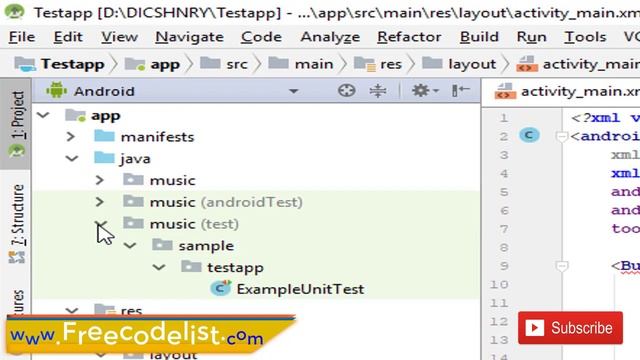Click the Android Studio title bar icon
Screen dimensions: 640x360
[x=14, y=12]
